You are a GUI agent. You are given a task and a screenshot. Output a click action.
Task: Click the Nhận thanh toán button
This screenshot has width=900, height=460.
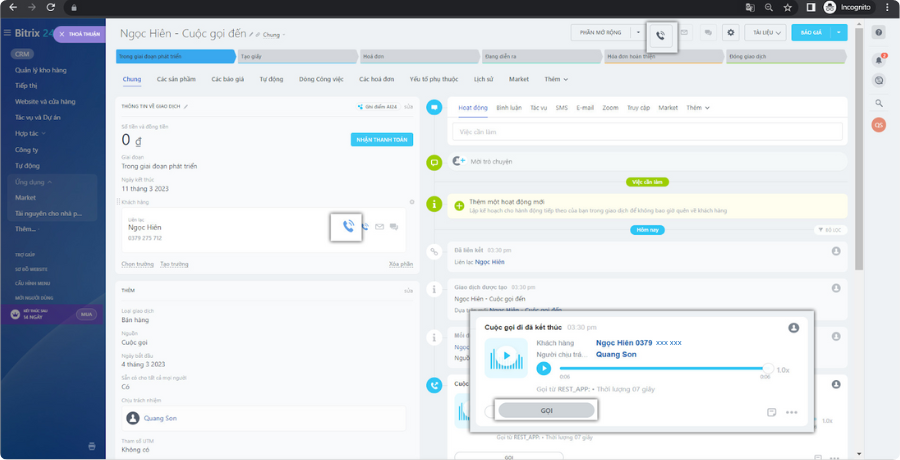tap(382, 139)
